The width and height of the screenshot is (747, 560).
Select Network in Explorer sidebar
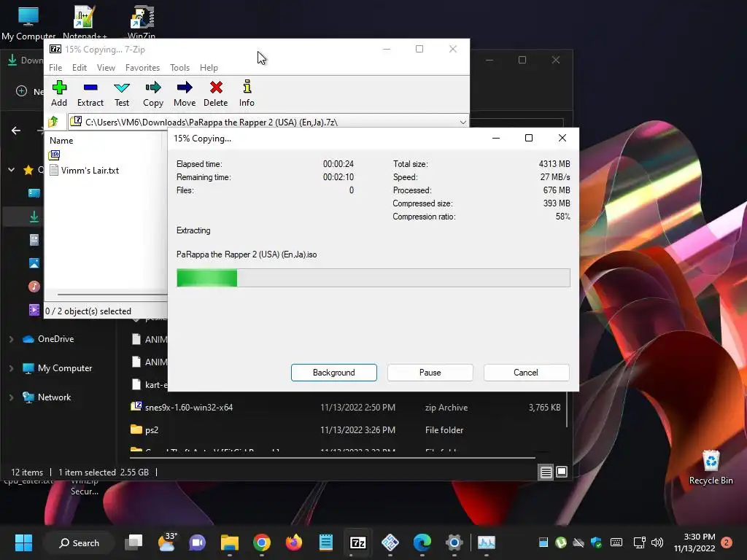point(47,397)
